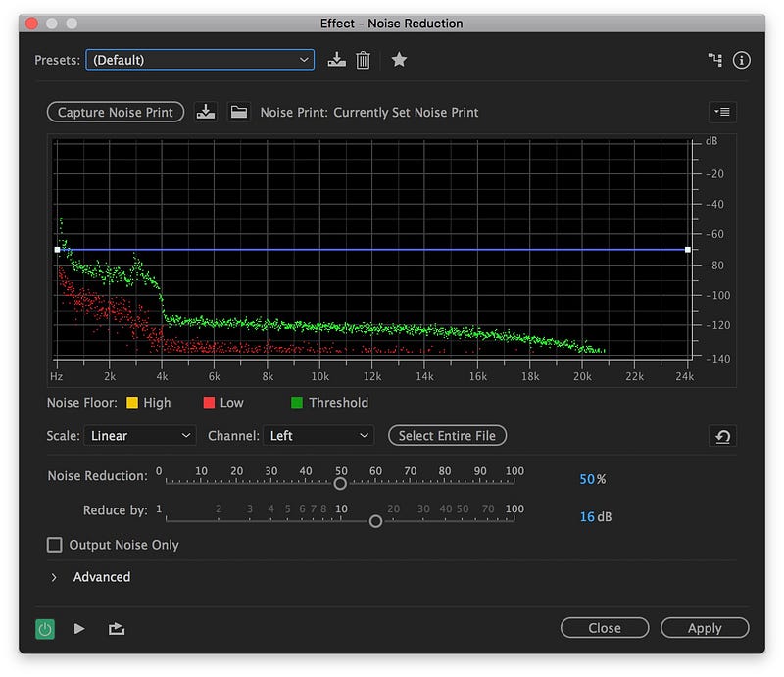Open the Presets dropdown
This screenshot has width=784, height=677.
(200, 60)
